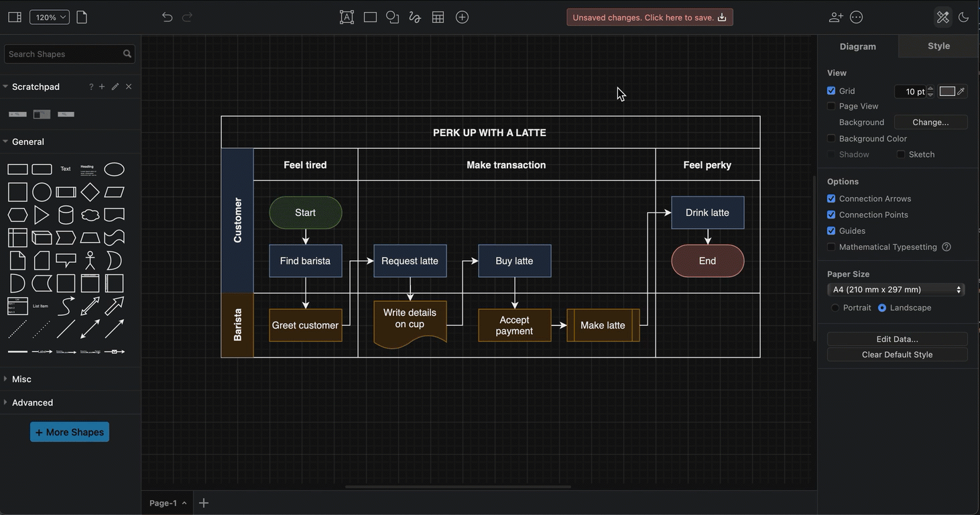Click the insert plus circle icon

coord(462,17)
